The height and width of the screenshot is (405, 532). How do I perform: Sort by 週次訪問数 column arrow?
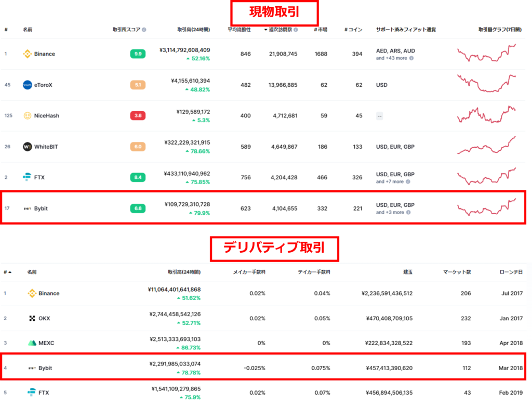pos(265,30)
